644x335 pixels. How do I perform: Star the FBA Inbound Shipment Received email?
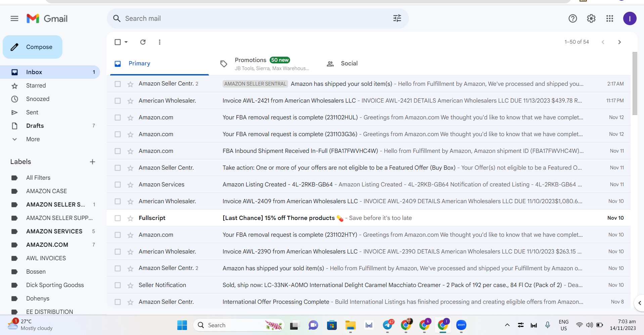pyautogui.click(x=130, y=151)
